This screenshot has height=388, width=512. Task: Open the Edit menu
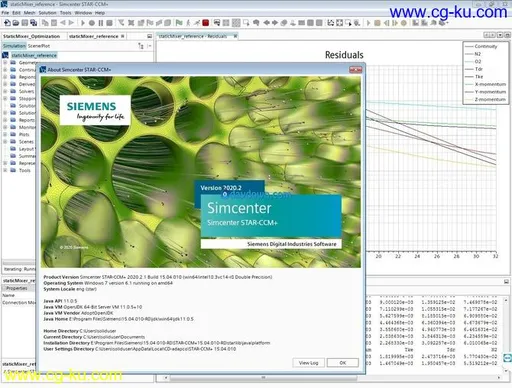(16, 13)
